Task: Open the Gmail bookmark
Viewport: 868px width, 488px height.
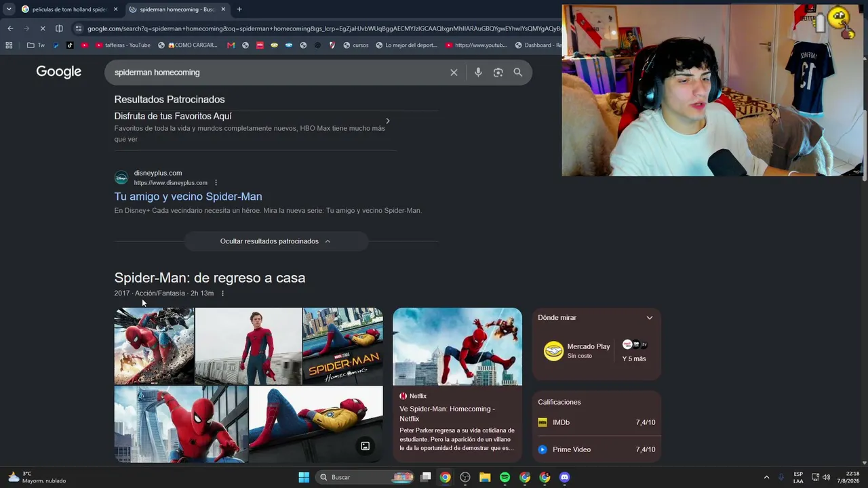Action: coord(231,45)
